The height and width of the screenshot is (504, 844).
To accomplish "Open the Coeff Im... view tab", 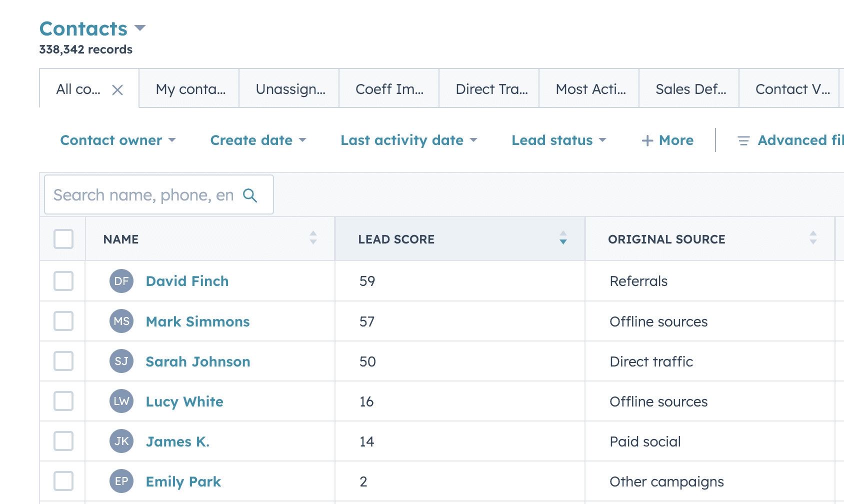I will coord(389,88).
